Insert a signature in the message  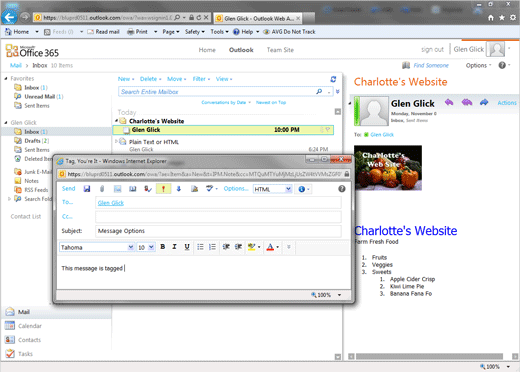coord(194,189)
